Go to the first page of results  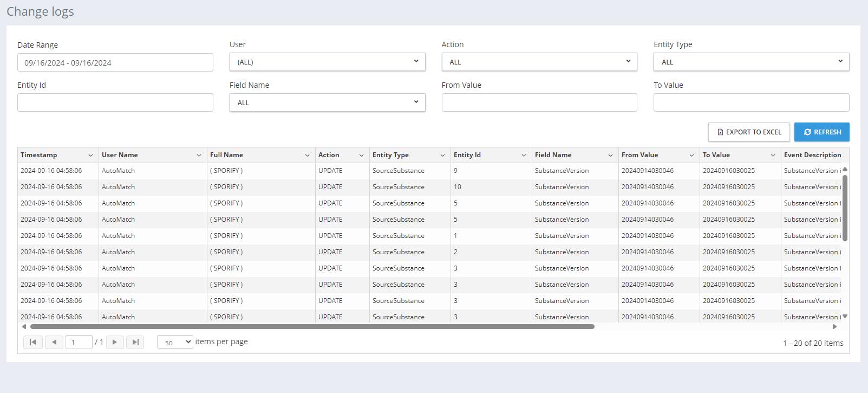(x=33, y=342)
